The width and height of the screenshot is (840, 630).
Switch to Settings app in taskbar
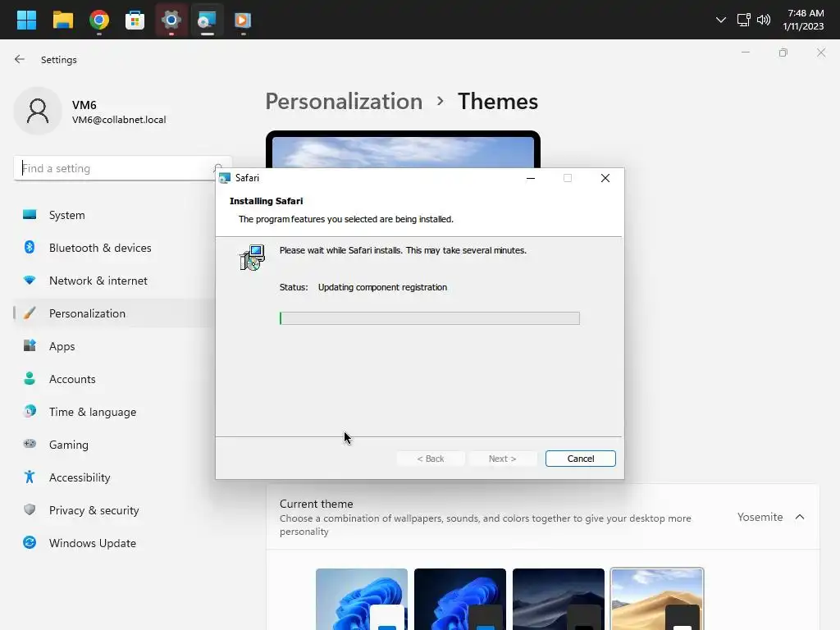pos(171,21)
